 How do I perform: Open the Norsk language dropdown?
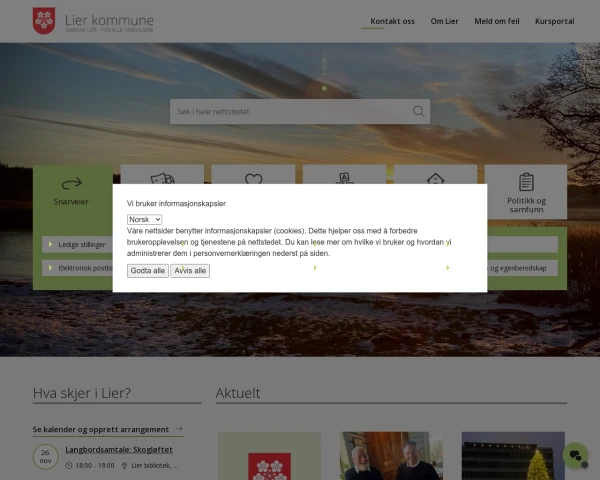(144, 219)
